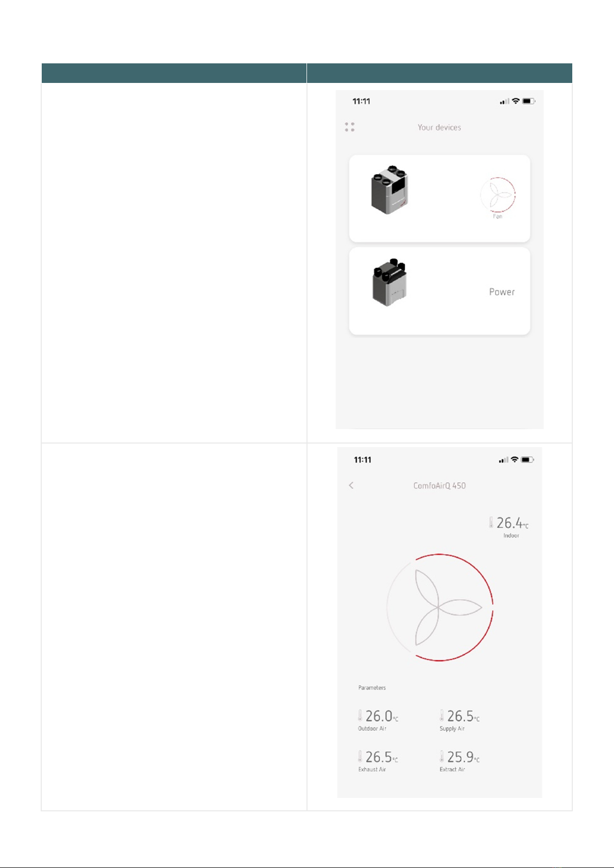Tap the large fan speed dial

pyautogui.click(x=439, y=607)
